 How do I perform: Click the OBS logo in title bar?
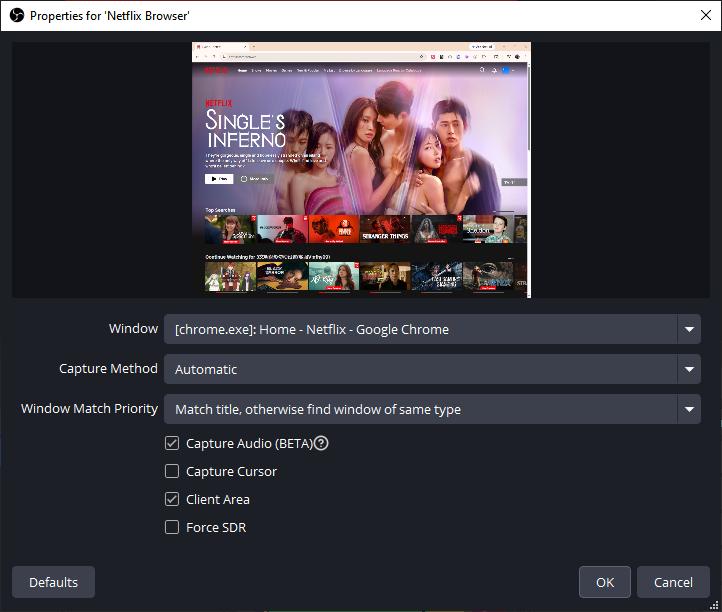click(x=17, y=16)
